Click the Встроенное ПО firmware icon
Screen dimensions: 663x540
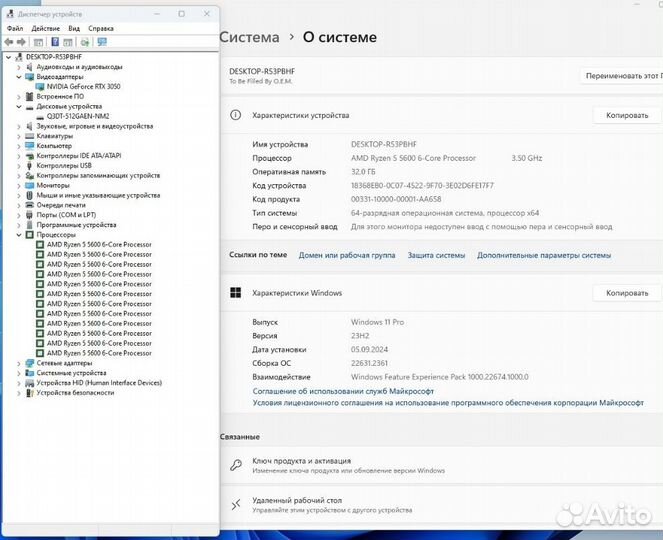coord(30,96)
